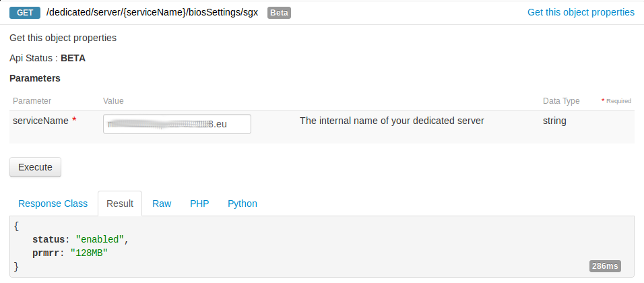This screenshot has width=644, height=283.
Task: Click the gray Beta status badge
Action: (x=279, y=13)
